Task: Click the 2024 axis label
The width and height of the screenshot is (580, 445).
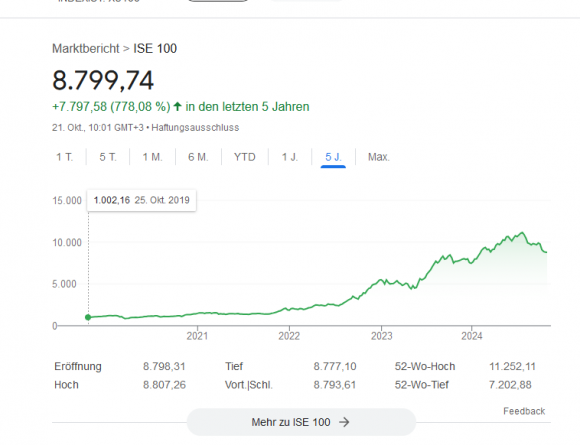Action: pyautogui.click(x=472, y=336)
